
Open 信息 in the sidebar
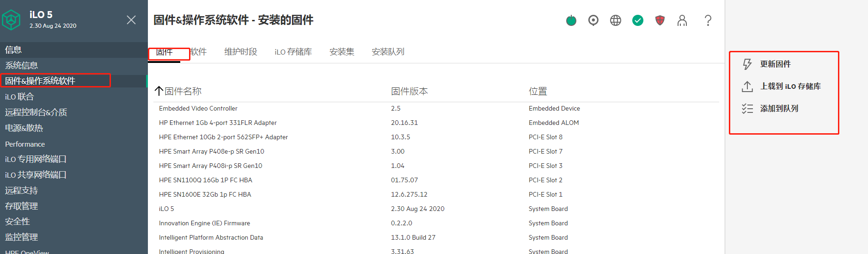[74, 50]
